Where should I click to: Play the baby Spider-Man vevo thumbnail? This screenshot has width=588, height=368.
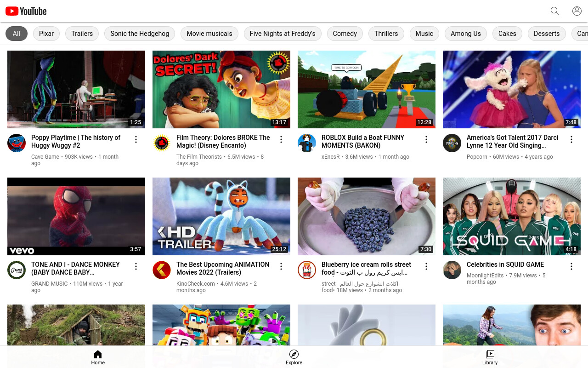tap(76, 216)
